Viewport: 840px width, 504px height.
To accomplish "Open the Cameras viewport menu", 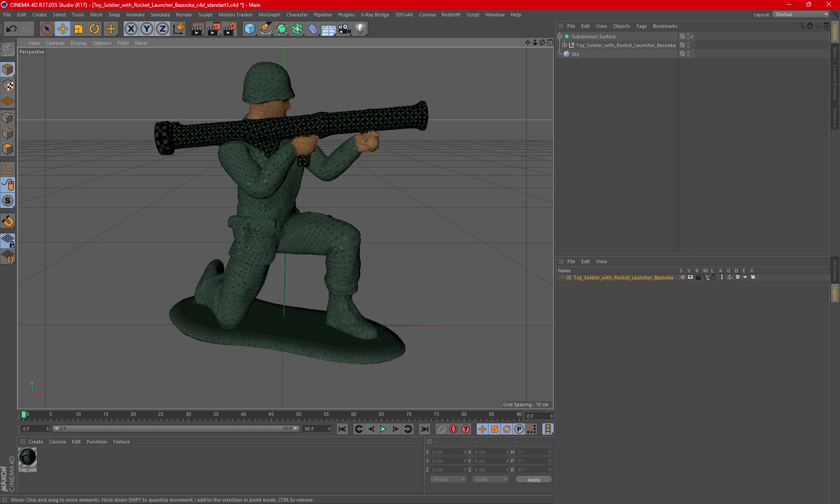I will coord(55,43).
